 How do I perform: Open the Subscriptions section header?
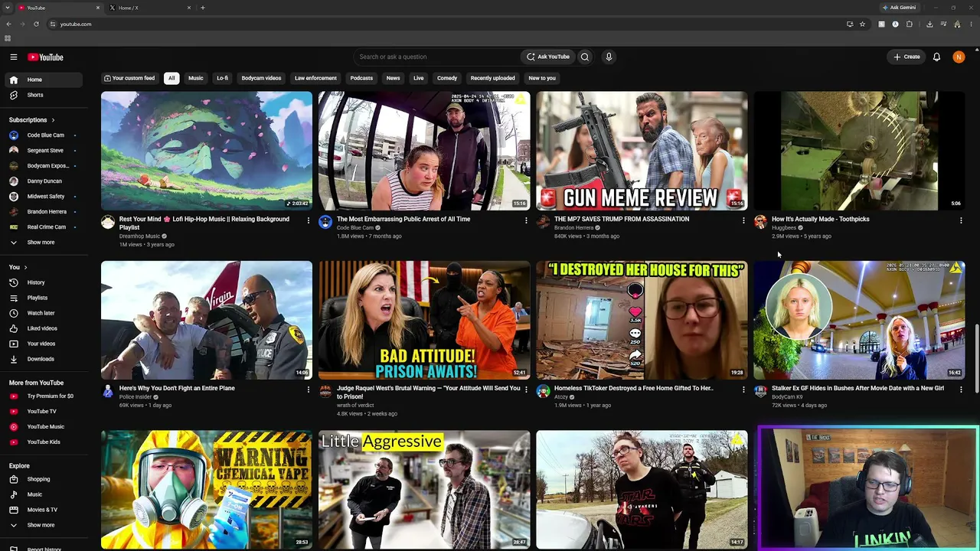point(31,120)
